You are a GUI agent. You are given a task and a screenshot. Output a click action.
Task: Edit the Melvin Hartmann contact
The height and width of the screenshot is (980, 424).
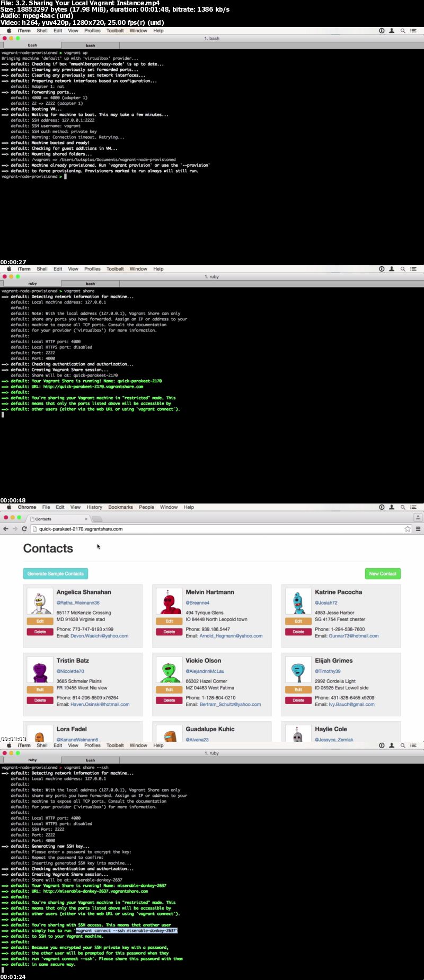169,621
